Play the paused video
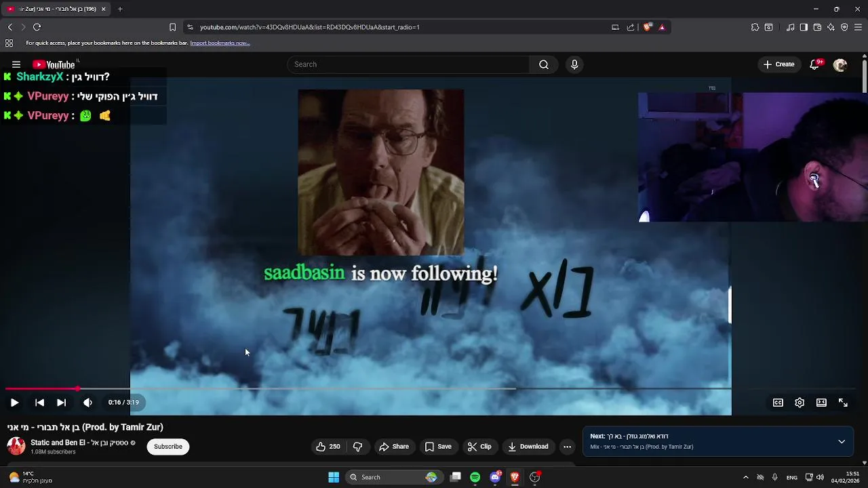 click(x=14, y=403)
